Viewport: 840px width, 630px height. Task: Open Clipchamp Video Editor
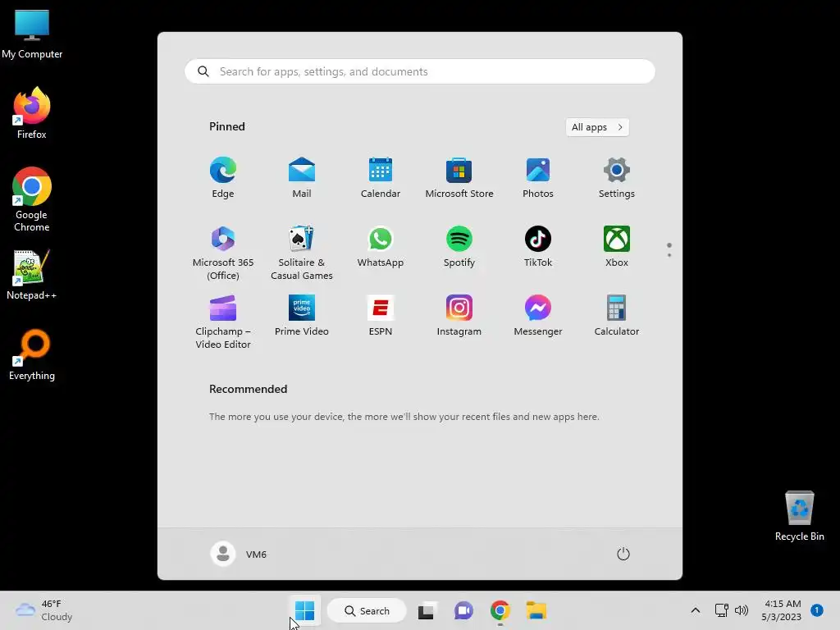point(223,322)
